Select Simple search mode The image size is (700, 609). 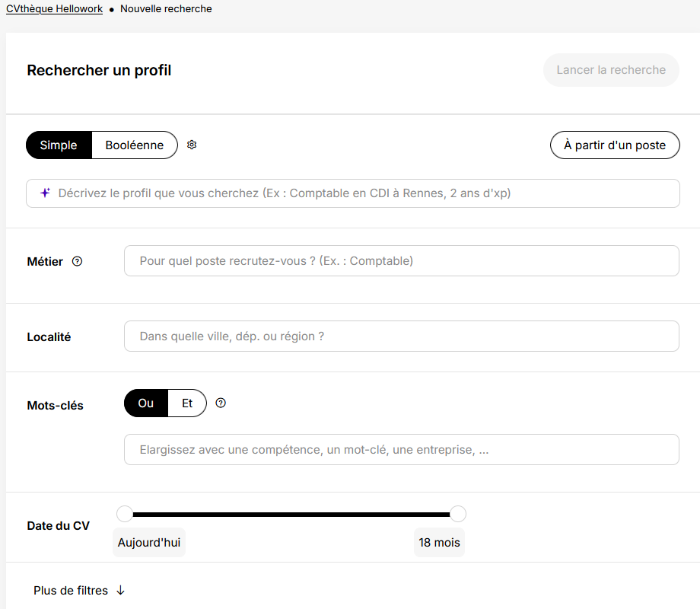coord(59,145)
